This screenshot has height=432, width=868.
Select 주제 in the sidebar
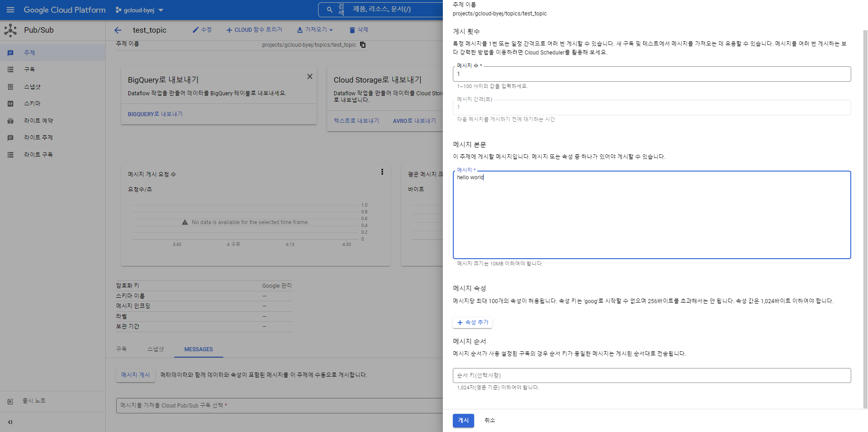53,53
